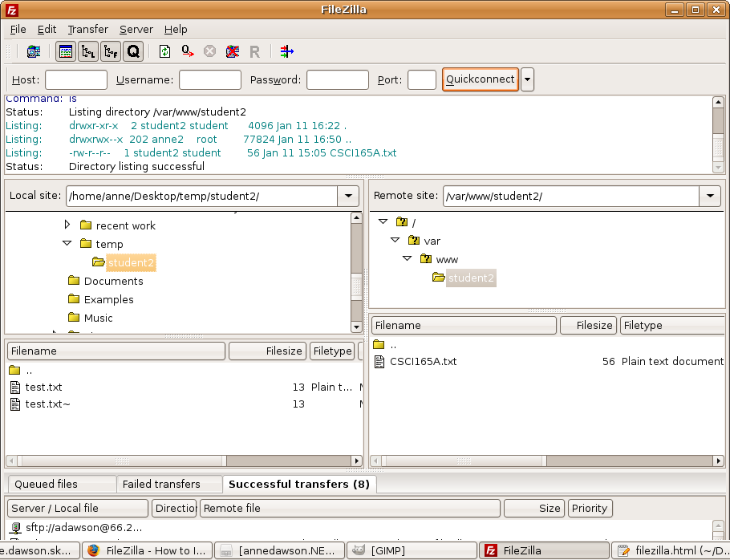Click the refresh file lists icon
The height and width of the screenshot is (560, 730).
click(164, 51)
